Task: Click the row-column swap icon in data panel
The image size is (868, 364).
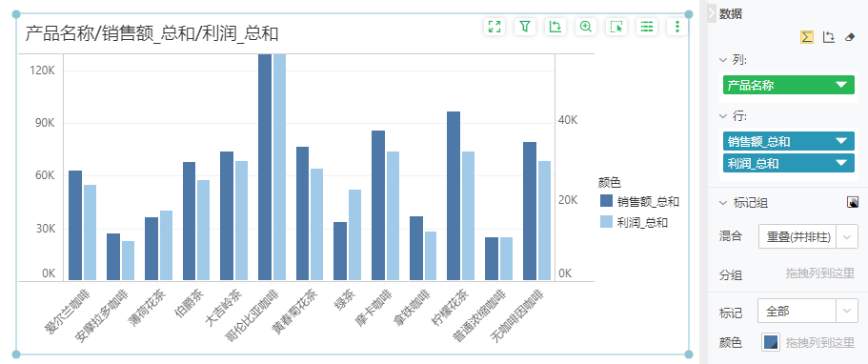Action: pos(829,37)
